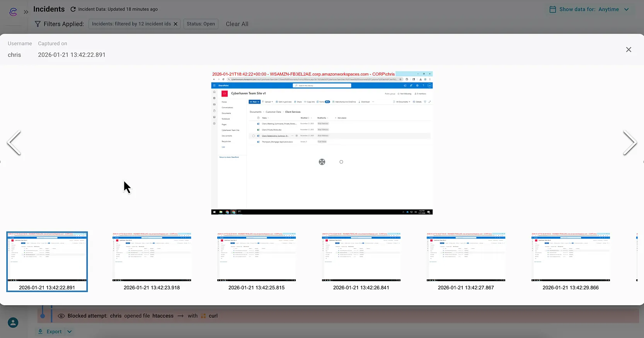
Task: Go to the previous screenshot arrow
Action: [14, 143]
